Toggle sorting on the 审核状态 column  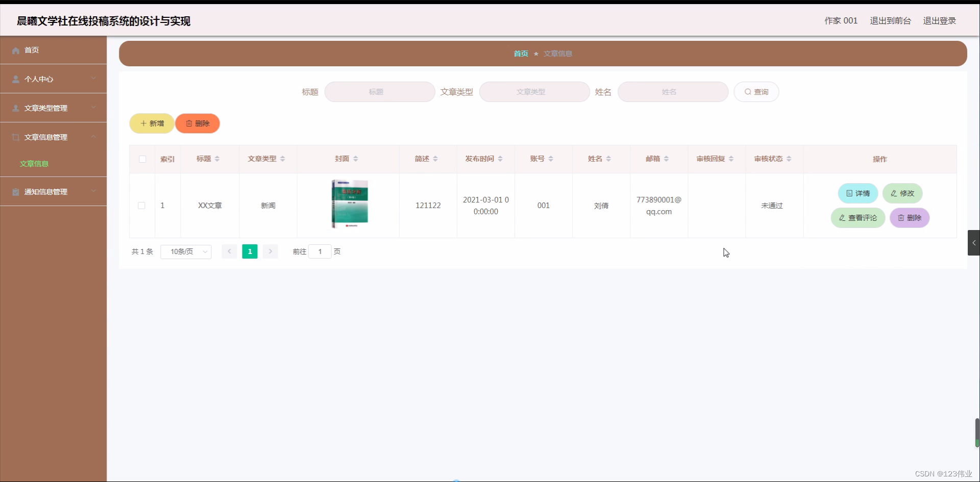(789, 159)
